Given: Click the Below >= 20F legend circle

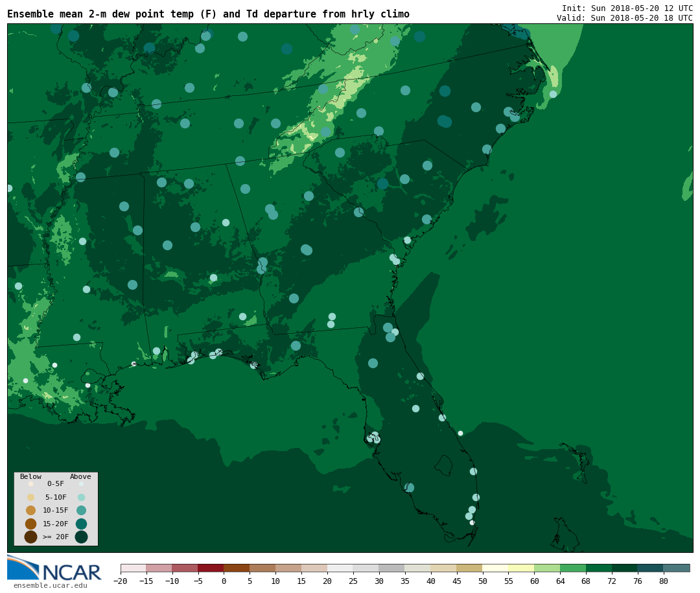Looking at the screenshot, I should tap(30, 537).
